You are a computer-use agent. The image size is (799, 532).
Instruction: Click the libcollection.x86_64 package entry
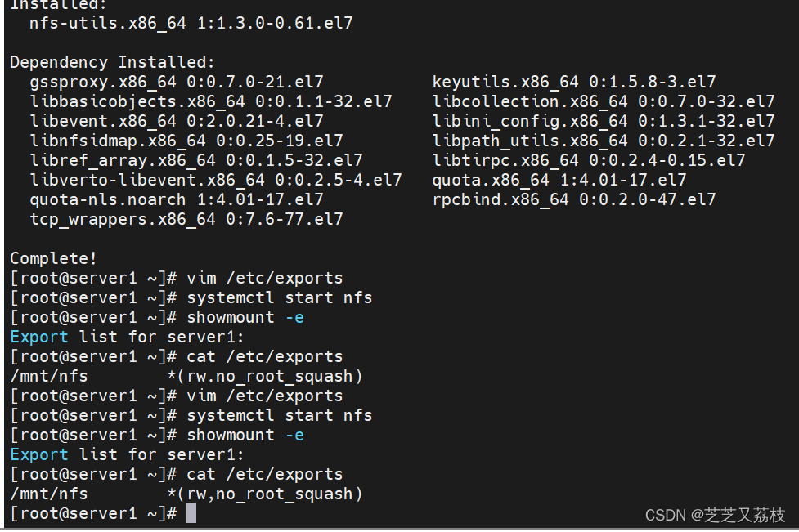(604, 101)
